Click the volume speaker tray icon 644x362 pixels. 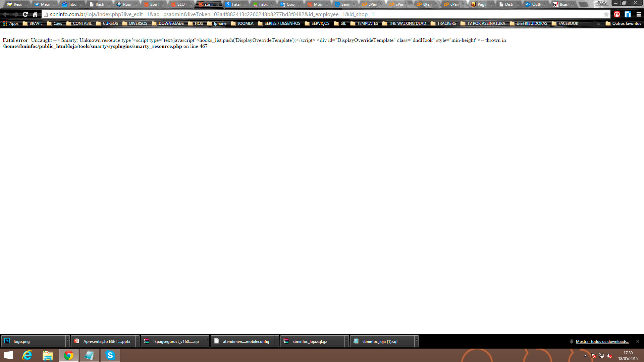coord(609,356)
